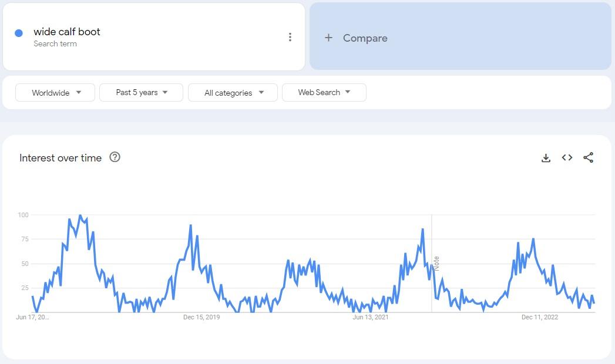Click the Note marker on chart
The image size is (615, 364).
[436, 262]
